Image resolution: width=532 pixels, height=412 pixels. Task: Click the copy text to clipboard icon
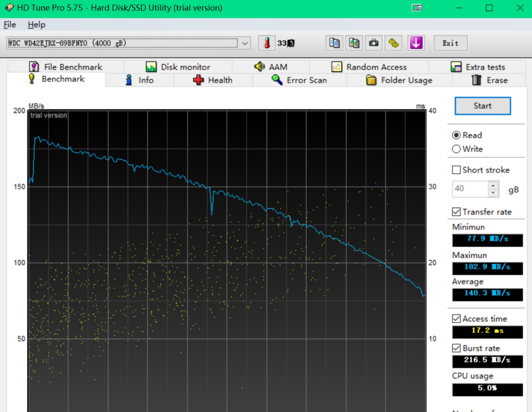point(334,43)
